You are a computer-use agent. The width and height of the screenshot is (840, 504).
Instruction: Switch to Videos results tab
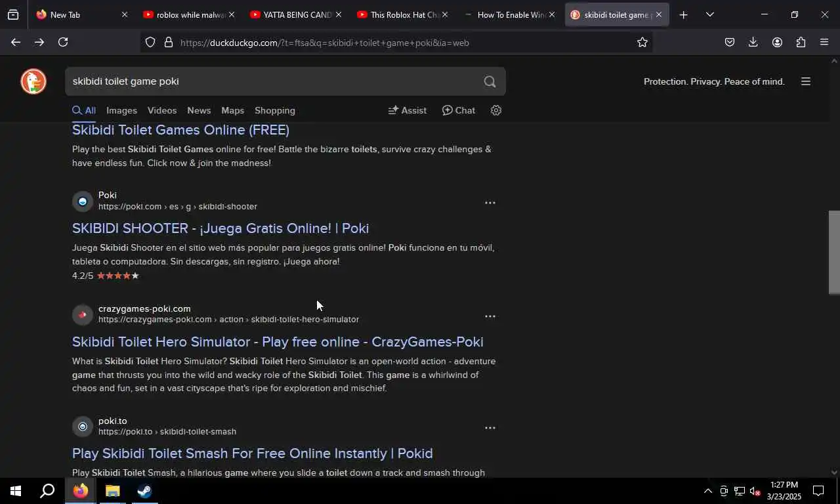coord(162,110)
